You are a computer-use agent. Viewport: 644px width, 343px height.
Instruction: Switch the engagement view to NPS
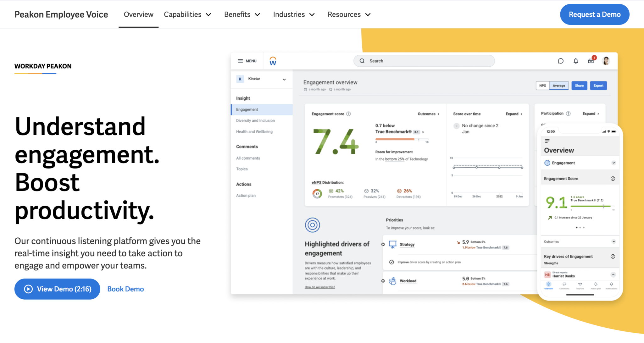click(542, 85)
